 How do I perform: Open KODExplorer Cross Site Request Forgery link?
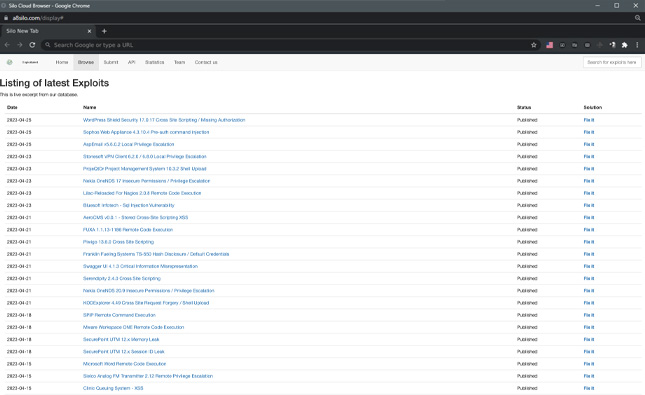point(146,303)
